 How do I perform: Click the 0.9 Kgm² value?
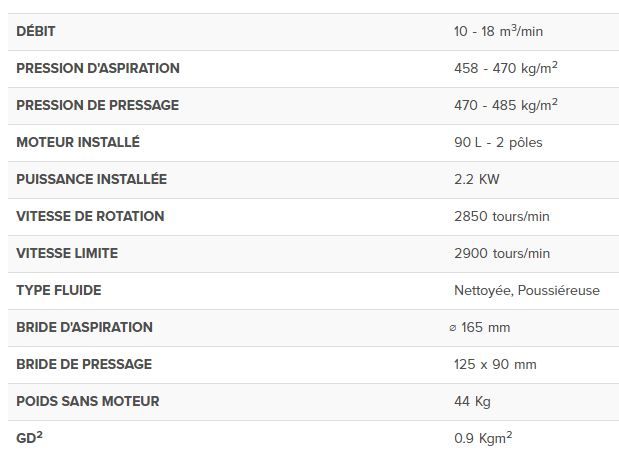click(483, 438)
